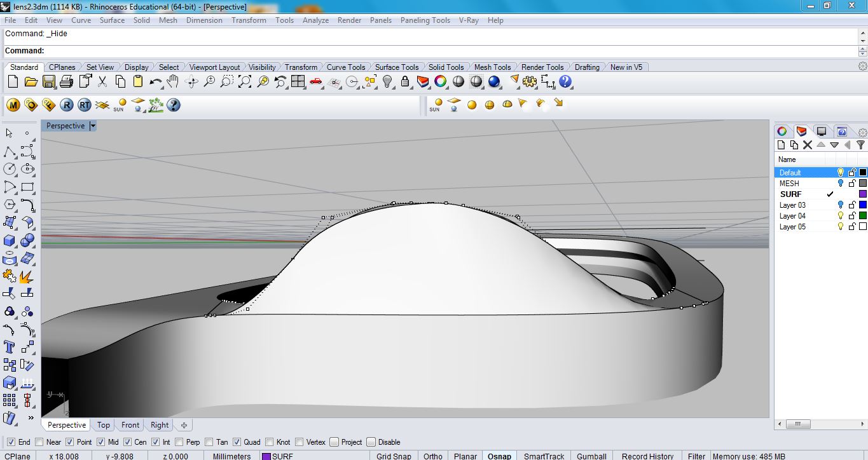Switch to the Mesh Tools tab
This screenshot has height=460, width=868.
point(492,67)
